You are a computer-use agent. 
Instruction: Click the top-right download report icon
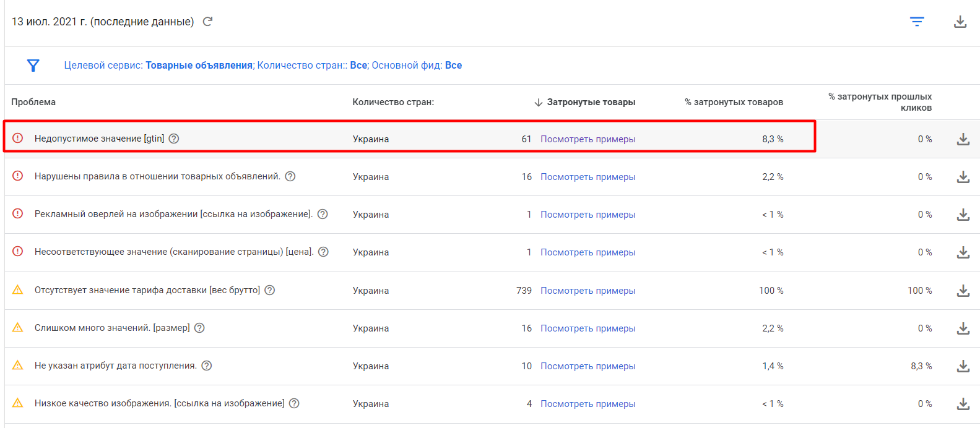[960, 22]
